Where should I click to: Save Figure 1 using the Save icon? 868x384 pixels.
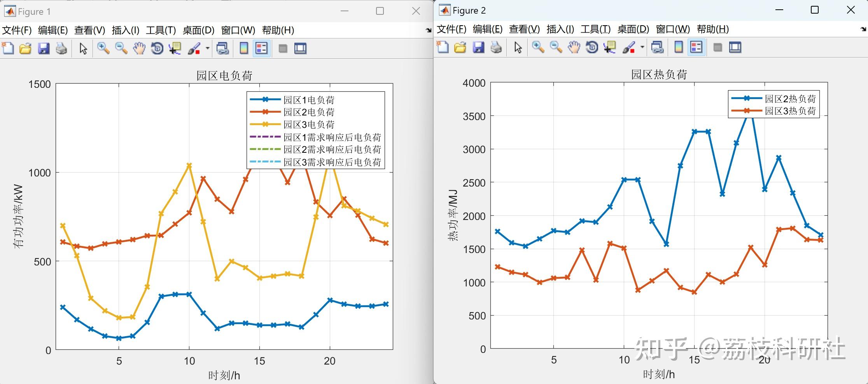[44, 48]
